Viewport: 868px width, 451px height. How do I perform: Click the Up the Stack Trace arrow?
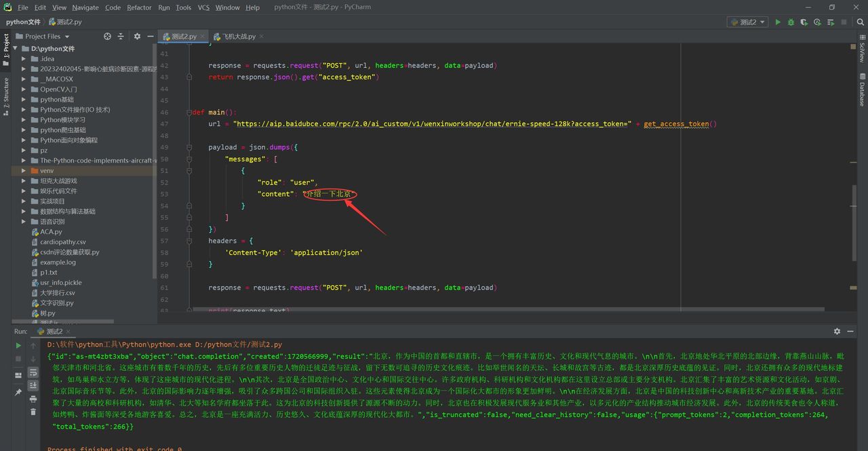click(33, 345)
